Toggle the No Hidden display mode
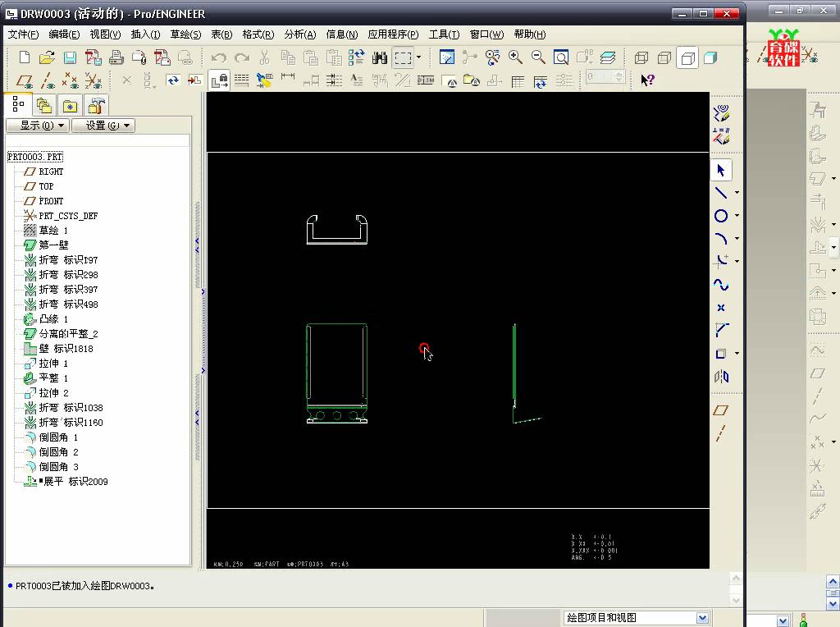840x627 pixels. click(x=687, y=57)
